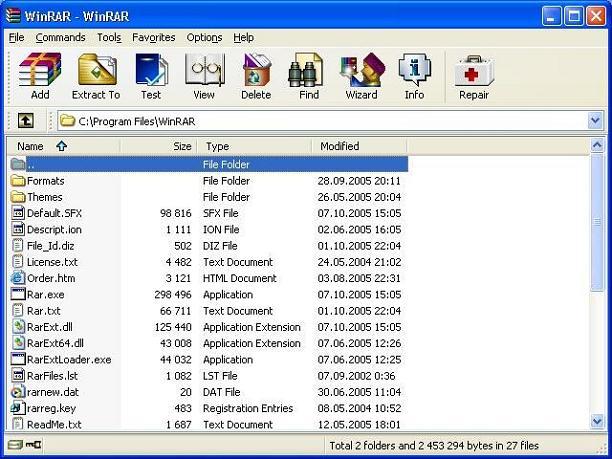This screenshot has width=612, height=459.
Task: Click the size value 3 121
Action: 178,278
